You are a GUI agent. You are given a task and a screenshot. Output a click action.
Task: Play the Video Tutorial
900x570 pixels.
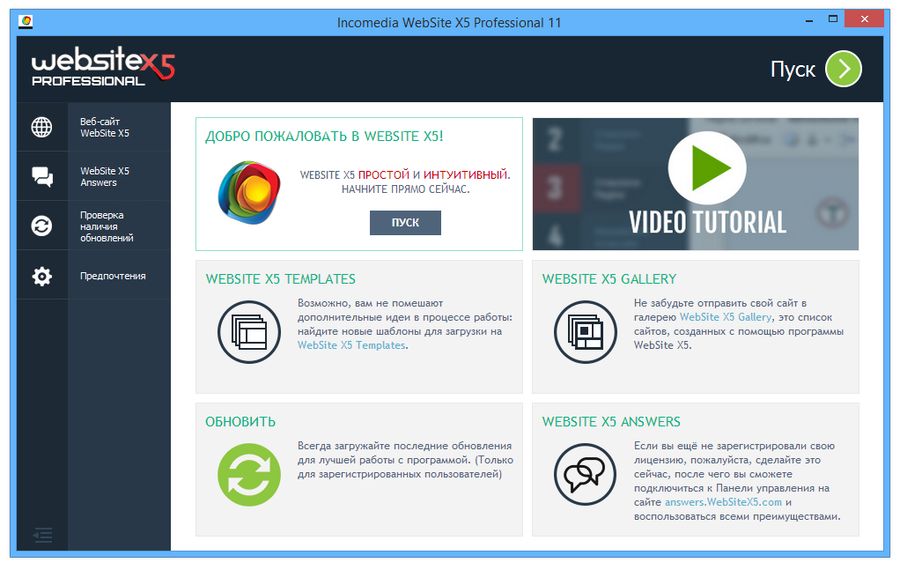tap(706, 168)
